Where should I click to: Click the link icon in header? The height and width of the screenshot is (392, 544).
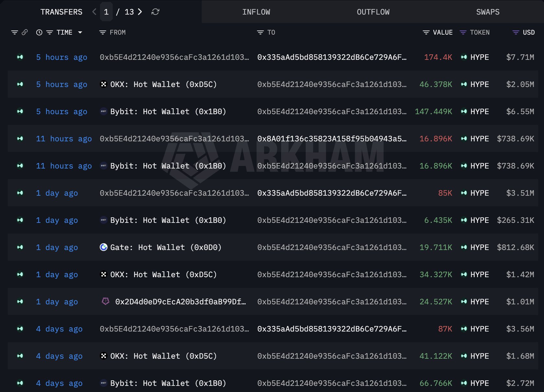coord(25,32)
